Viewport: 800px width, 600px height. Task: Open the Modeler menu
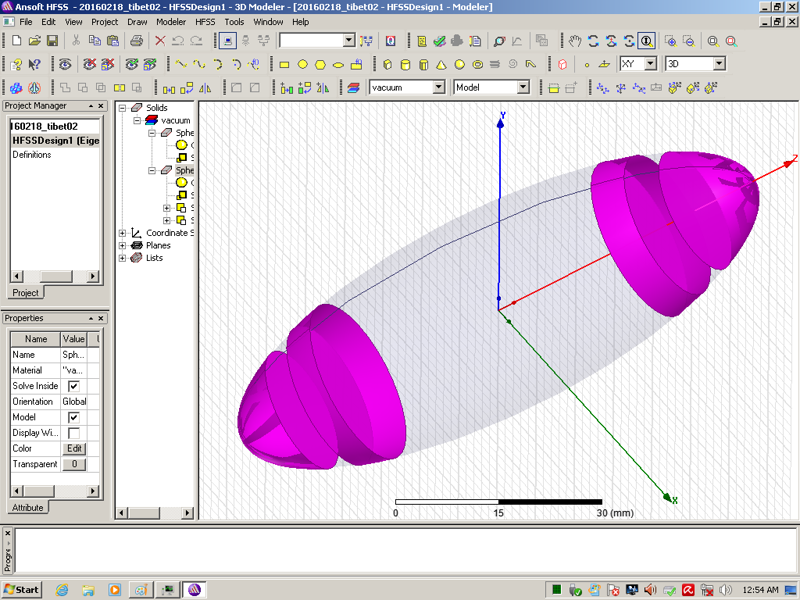(x=171, y=21)
